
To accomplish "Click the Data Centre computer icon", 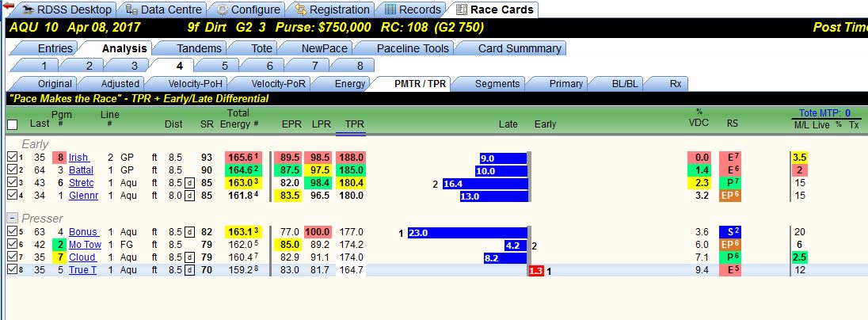I will click(131, 10).
